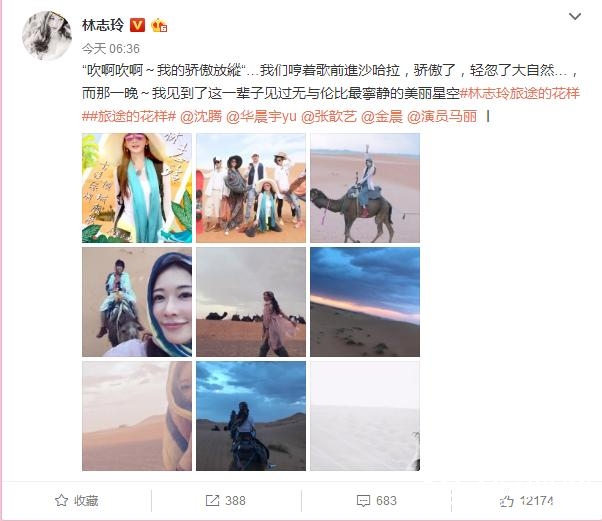This screenshot has width=602, height=521.
Task: Click the membership crown badge icon
Action: coord(159,26)
